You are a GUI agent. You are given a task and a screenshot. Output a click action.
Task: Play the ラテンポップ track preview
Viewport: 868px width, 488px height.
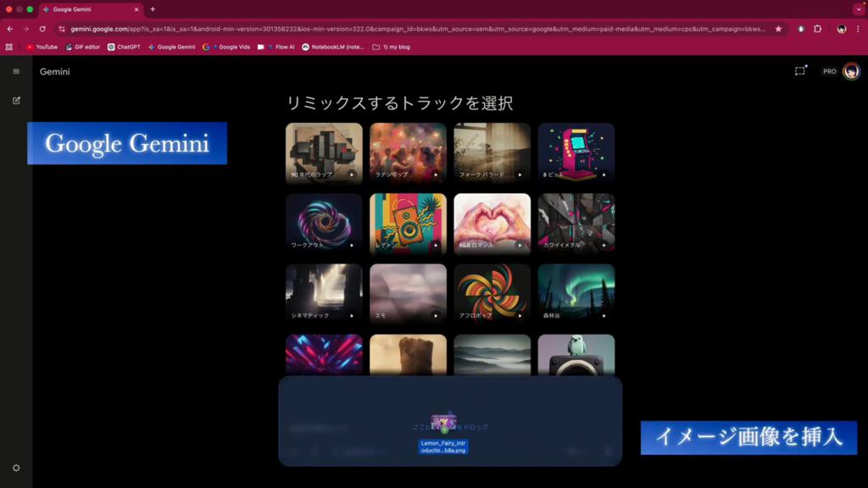pyautogui.click(x=436, y=175)
